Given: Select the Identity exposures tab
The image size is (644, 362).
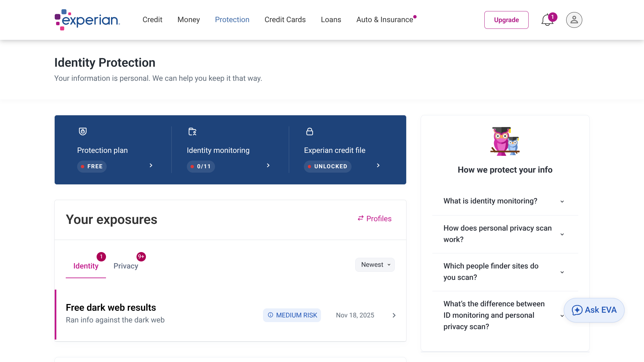Looking at the screenshot, I should (86, 266).
